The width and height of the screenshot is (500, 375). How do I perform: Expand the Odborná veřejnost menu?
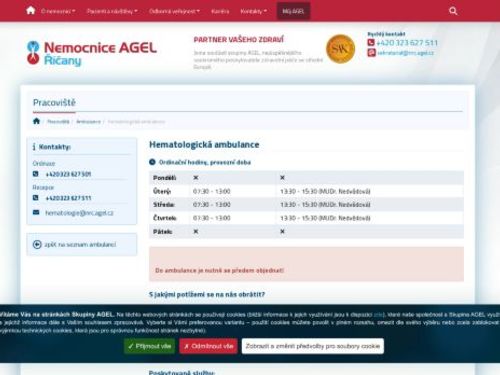coord(174,11)
